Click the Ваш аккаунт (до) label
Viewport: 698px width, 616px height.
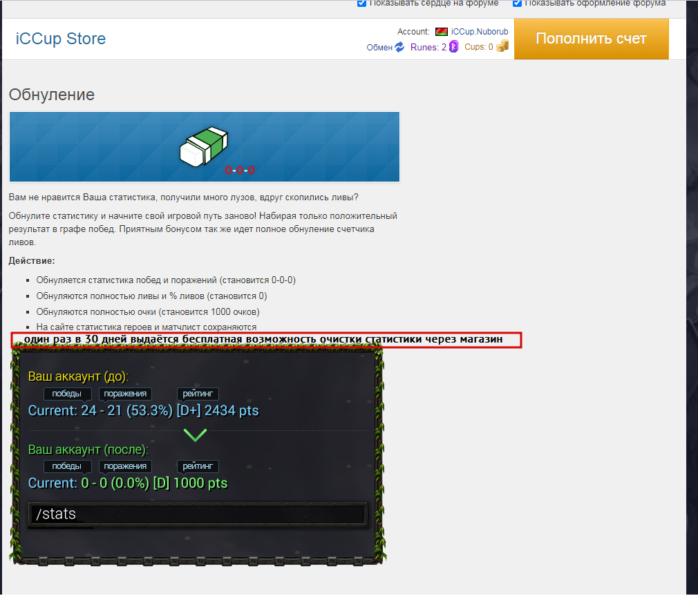78,376
